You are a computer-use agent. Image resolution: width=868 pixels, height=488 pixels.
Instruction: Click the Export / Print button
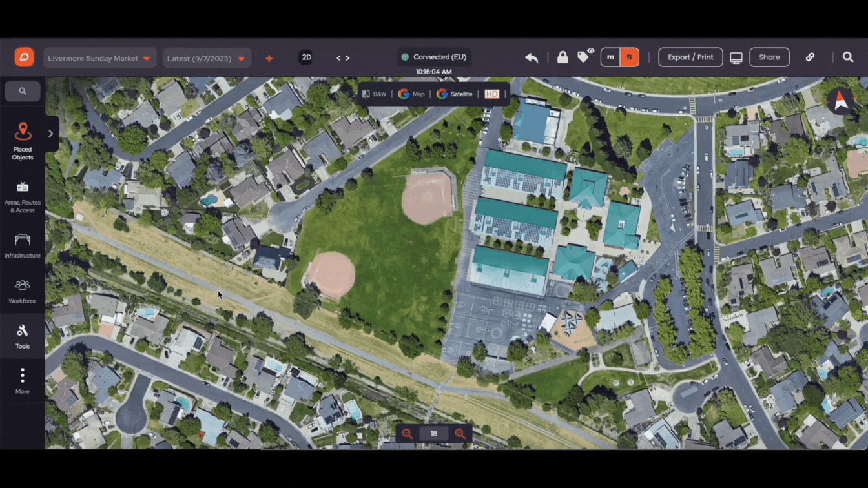click(x=690, y=57)
